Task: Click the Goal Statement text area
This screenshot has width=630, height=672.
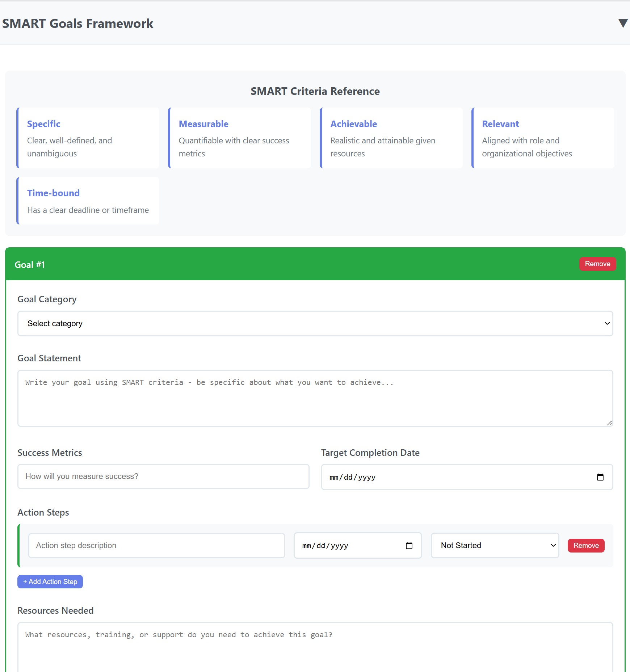Action: [315, 398]
